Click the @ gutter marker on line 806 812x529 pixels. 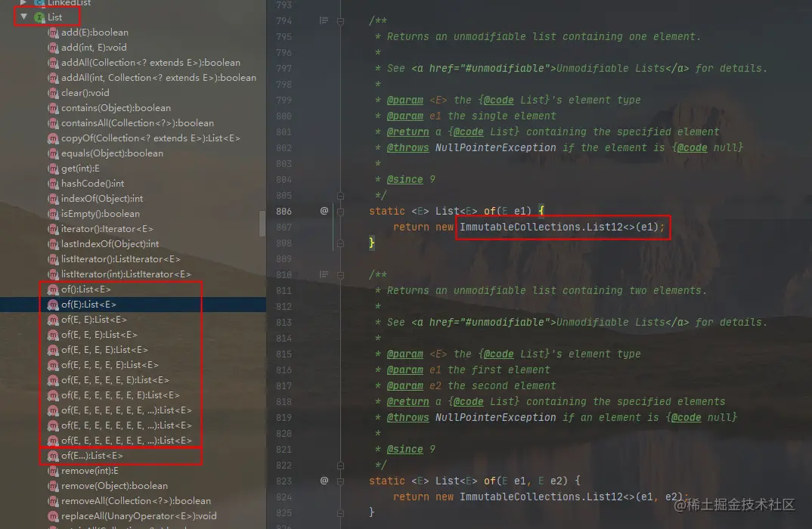point(324,211)
